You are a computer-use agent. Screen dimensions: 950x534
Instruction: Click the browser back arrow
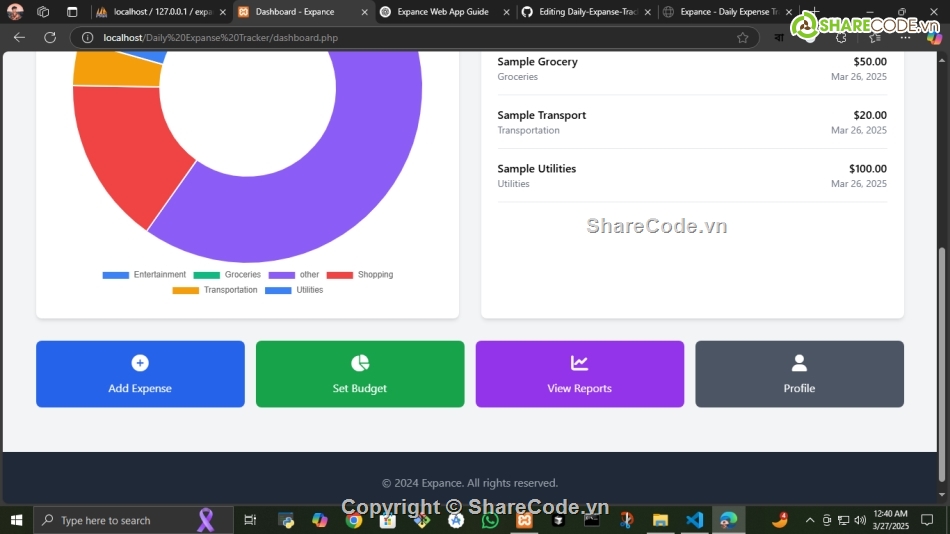[19, 37]
